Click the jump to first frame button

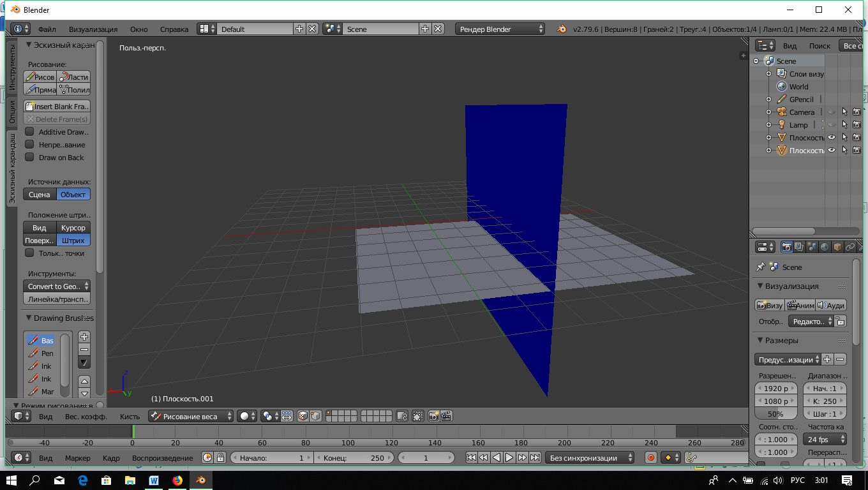click(x=471, y=457)
